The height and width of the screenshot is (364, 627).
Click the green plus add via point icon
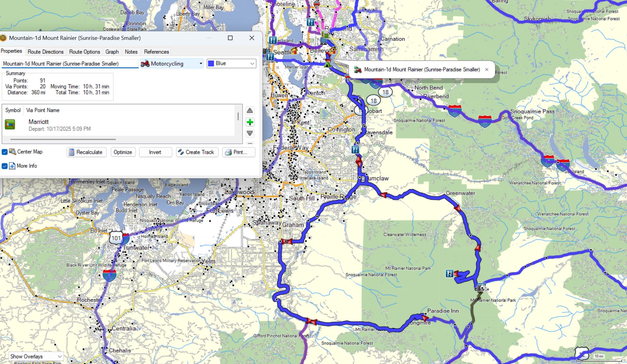point(250,122)
